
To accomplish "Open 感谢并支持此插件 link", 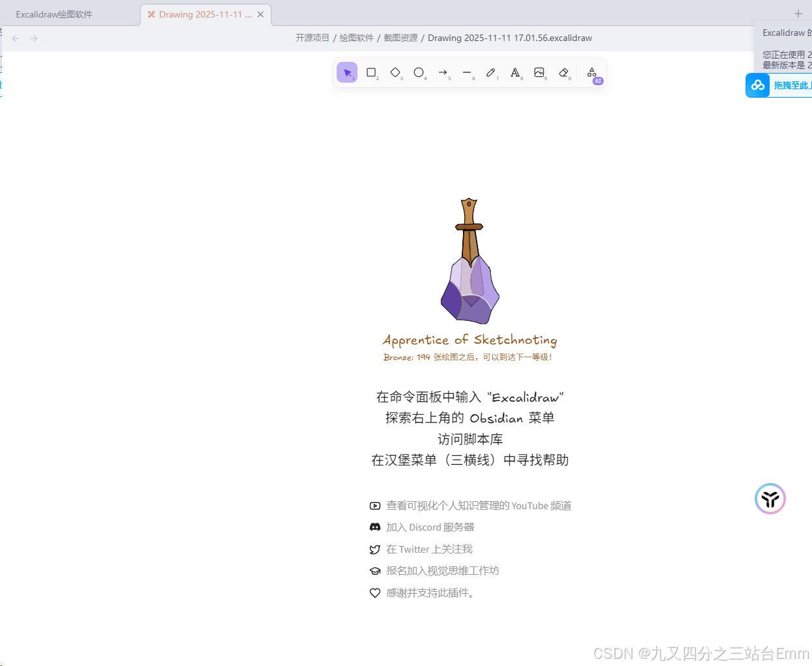I will (x=432, y=593).
